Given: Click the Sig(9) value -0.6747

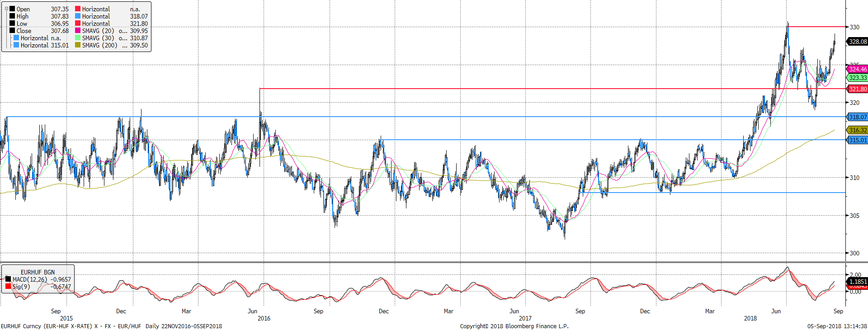Looking at the screenshot, I should [x=61, y=287].
